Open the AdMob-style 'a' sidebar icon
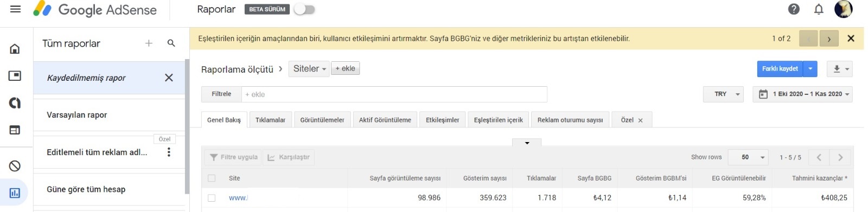 pyautogui.click(x=15, y=103)
